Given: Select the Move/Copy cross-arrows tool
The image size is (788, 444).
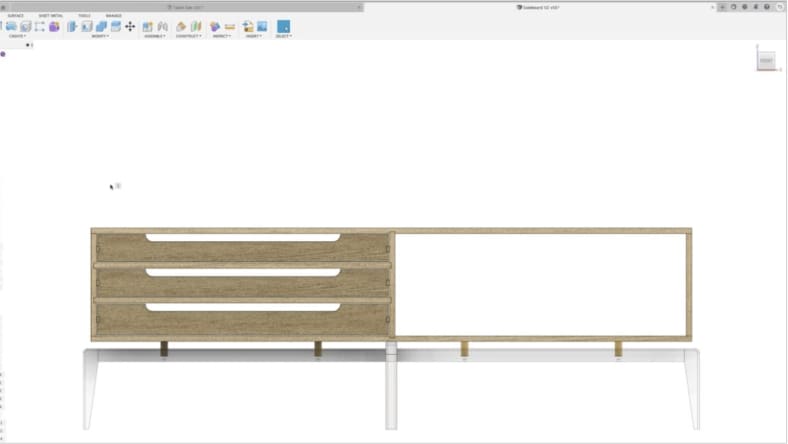Looking at the screenshot, I should coord(130,27).
